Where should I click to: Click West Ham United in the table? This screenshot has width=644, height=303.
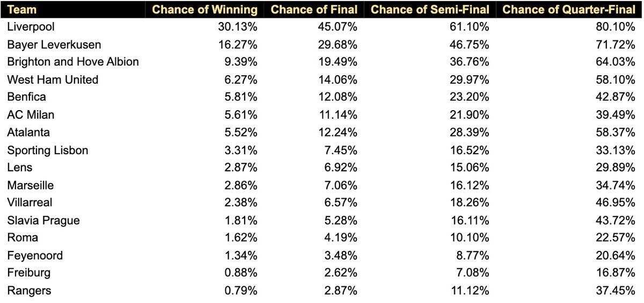pyautogui.click(x=53, y=80)
